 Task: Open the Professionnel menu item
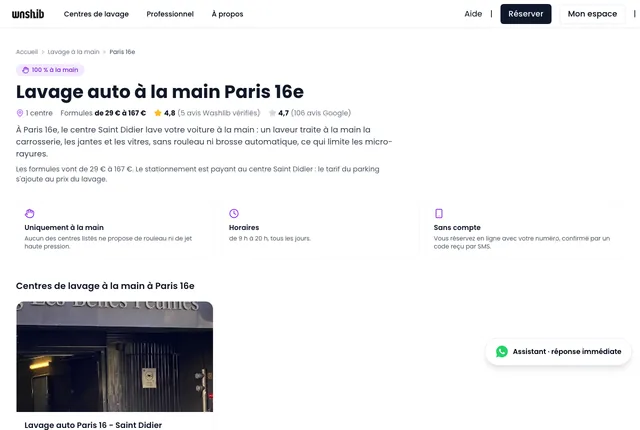click(170, 14)
